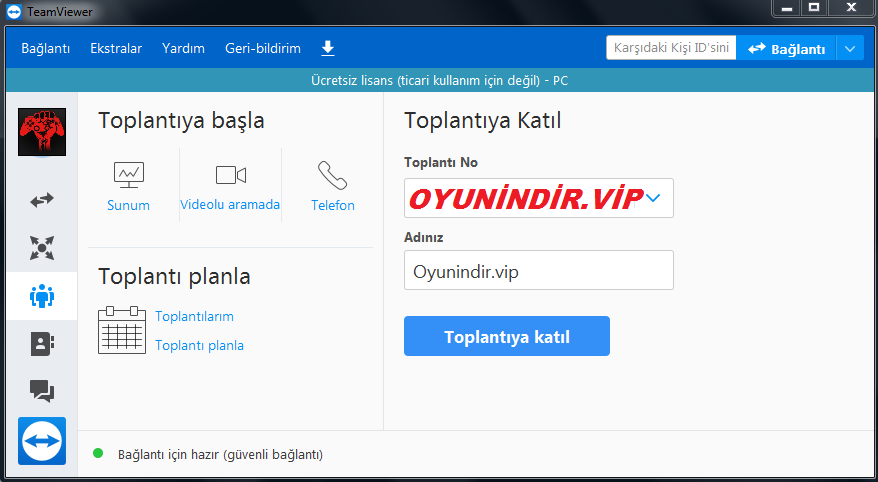Expand the Bağlantı button dropdown arrow
Image resolution: width=878 pixels, height=482 pixels.
(850, 48)
